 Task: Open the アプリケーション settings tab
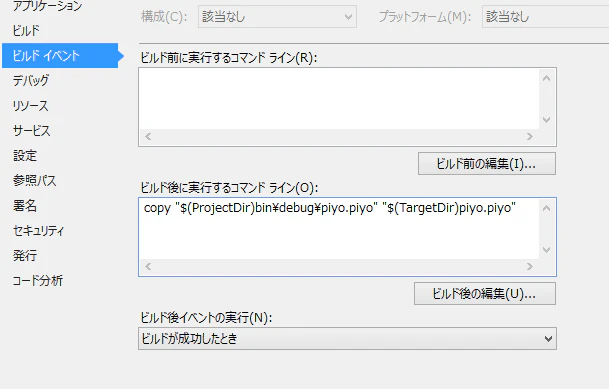click(47, 6)
